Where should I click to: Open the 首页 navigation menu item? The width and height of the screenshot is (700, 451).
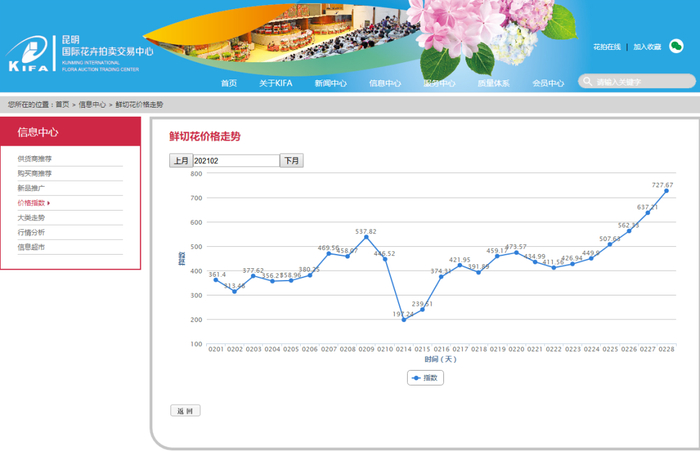tap(229, 83)
